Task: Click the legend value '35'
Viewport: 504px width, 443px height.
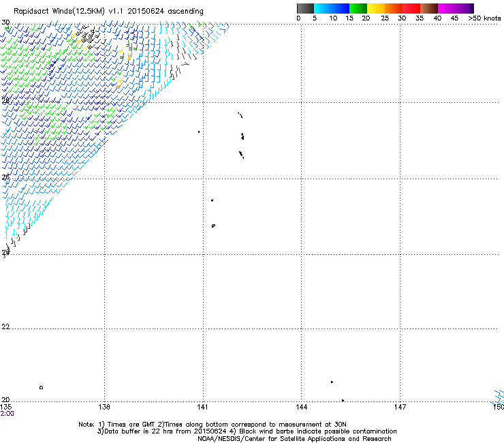Action: 420,18
